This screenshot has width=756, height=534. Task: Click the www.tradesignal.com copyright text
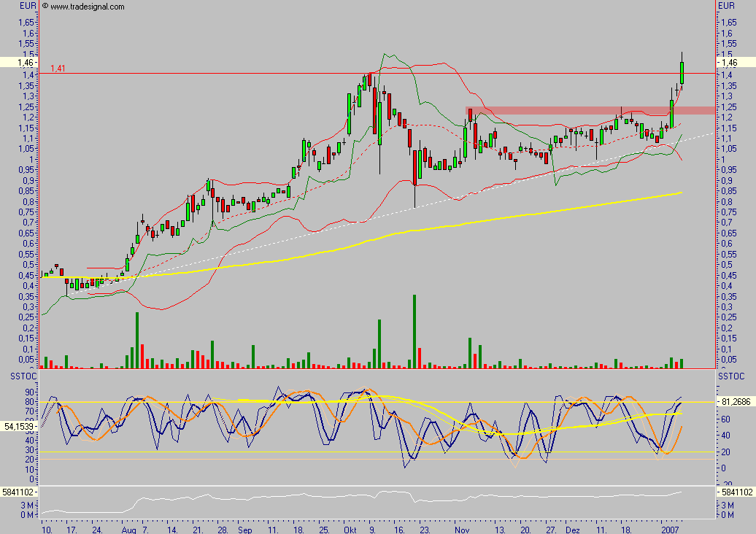click(83, 7)
